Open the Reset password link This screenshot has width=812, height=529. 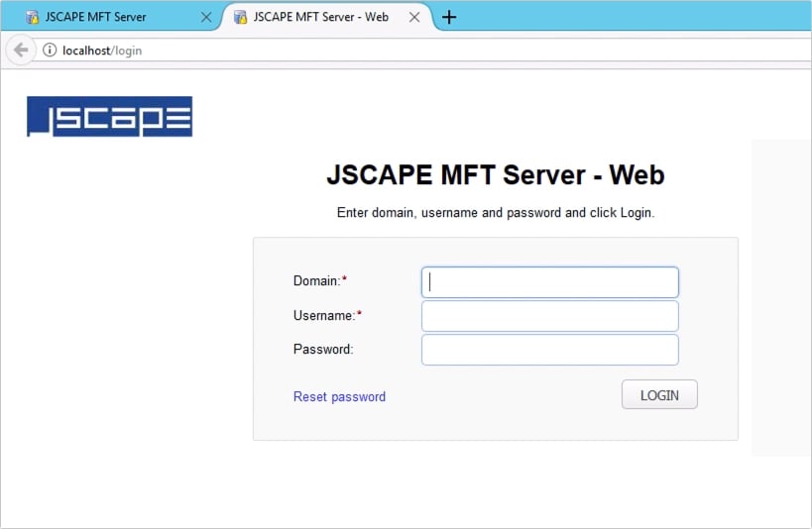339,396
